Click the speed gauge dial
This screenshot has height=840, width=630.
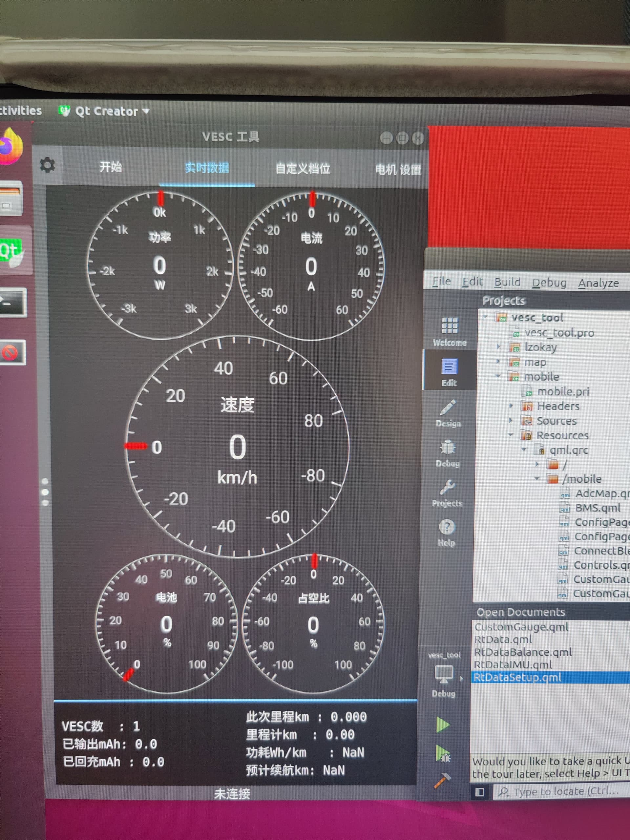pos(237,447)
